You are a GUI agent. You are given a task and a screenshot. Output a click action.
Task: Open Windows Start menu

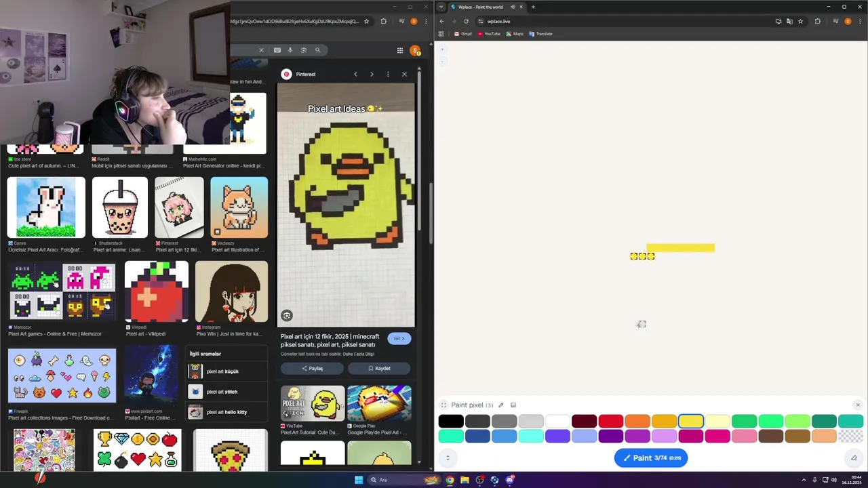point(359,480)
